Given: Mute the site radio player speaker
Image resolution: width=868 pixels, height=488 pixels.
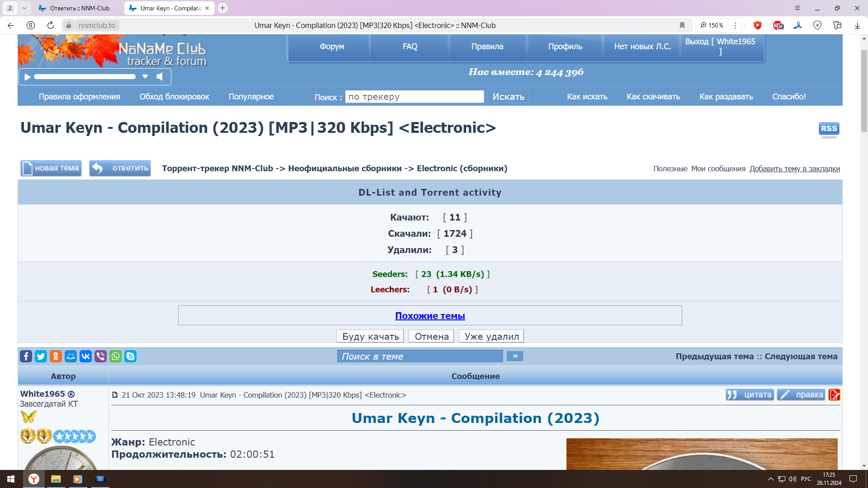Looking at the screenshot, I should pos(160,77).
